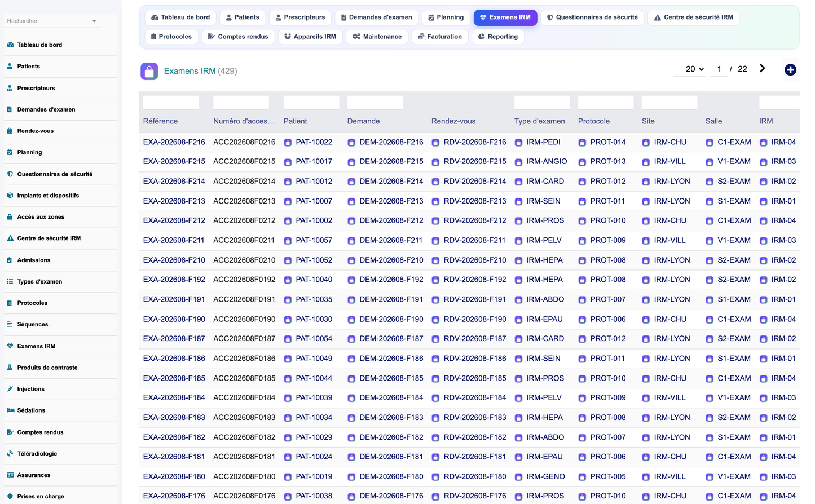
Task: Open the Reporting tab
Action: pos(498,37)
